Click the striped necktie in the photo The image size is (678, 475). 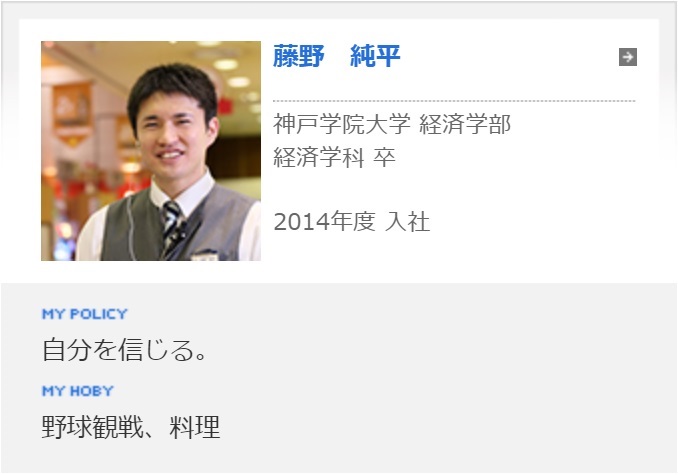173,227
